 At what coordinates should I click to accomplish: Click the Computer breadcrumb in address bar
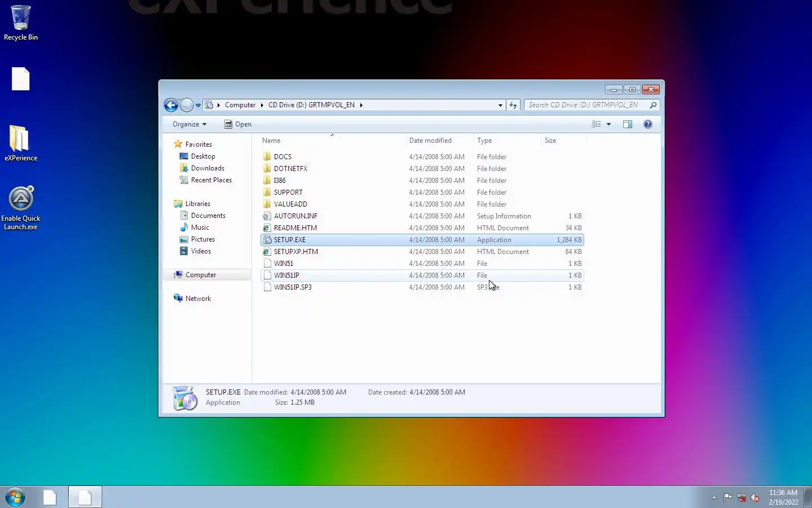click(x=240, y=105)
